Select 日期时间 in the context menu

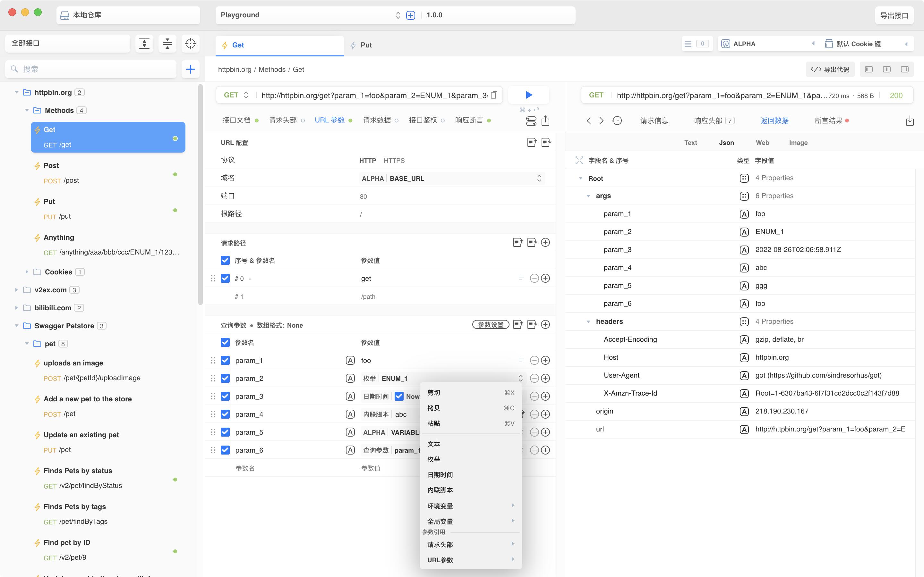point(440,475)
